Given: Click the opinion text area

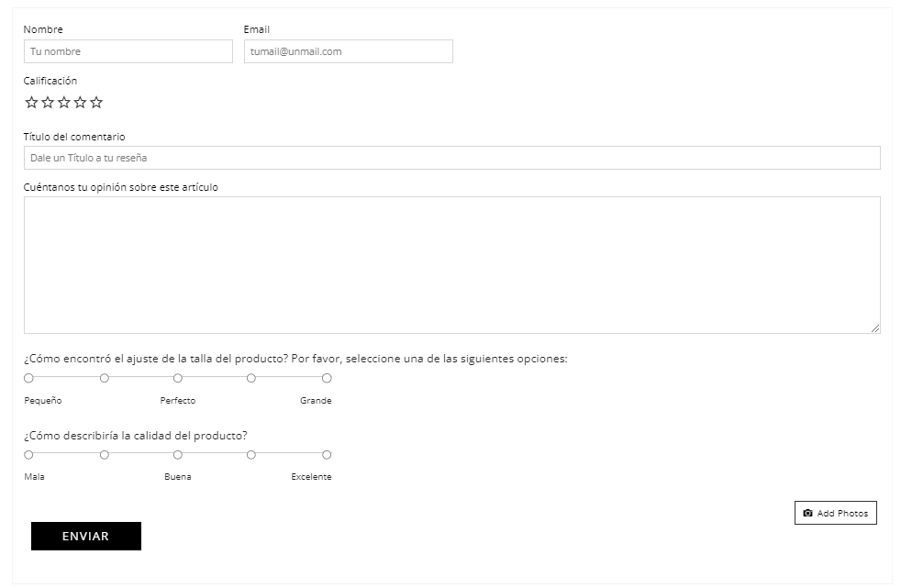Looking at the screenshot, I should coord(451,265).
